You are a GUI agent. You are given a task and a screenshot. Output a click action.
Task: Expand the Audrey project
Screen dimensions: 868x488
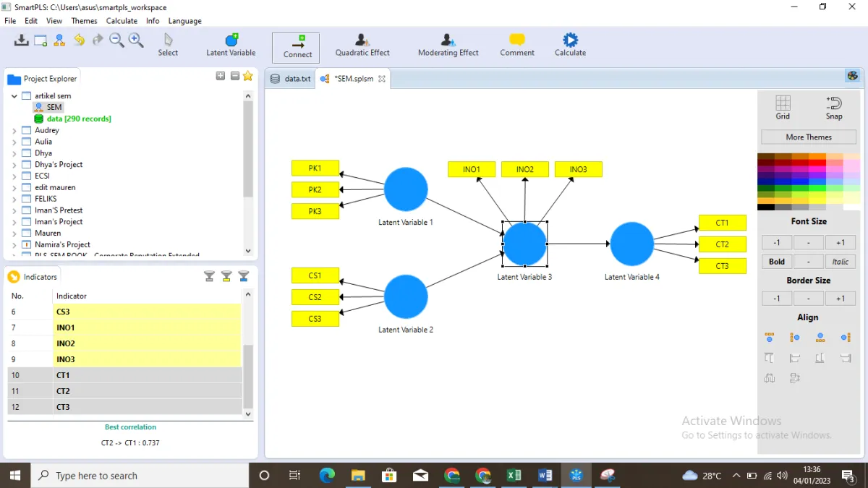point(14,130)
